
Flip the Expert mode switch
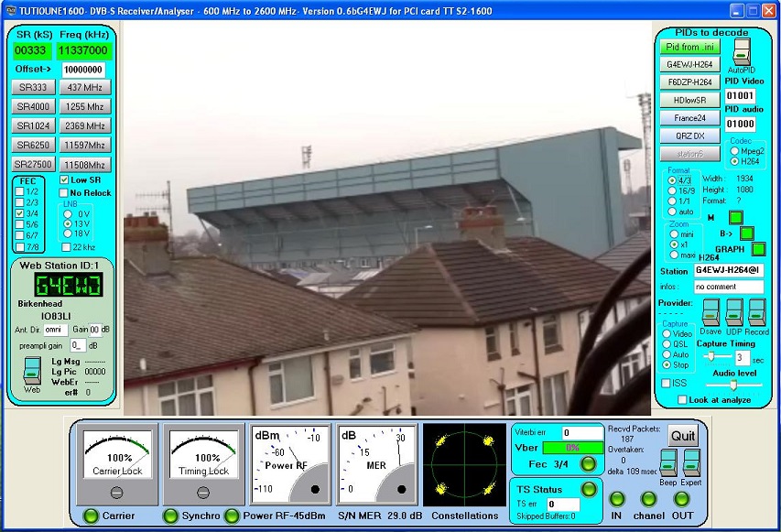click(691, 462)
